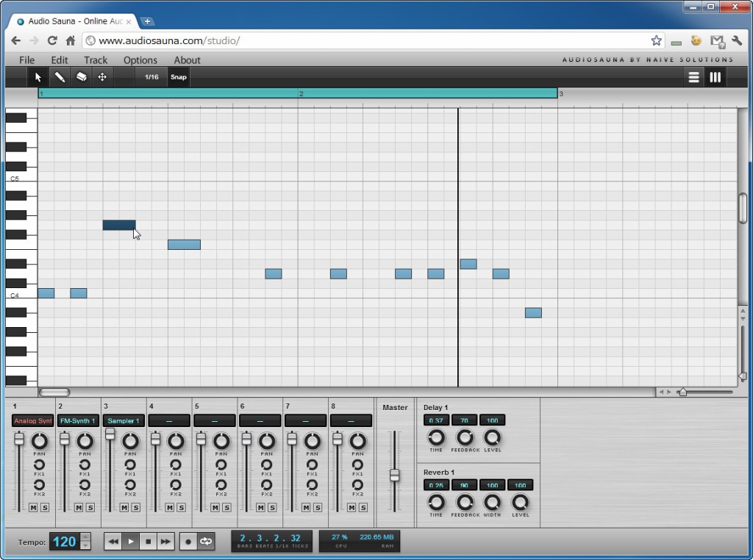Open the empty channel 5 instrument selector
Image resolution: width=753 pixels, height=560 pixels.
pyautogui.click(x=215, y=421)
